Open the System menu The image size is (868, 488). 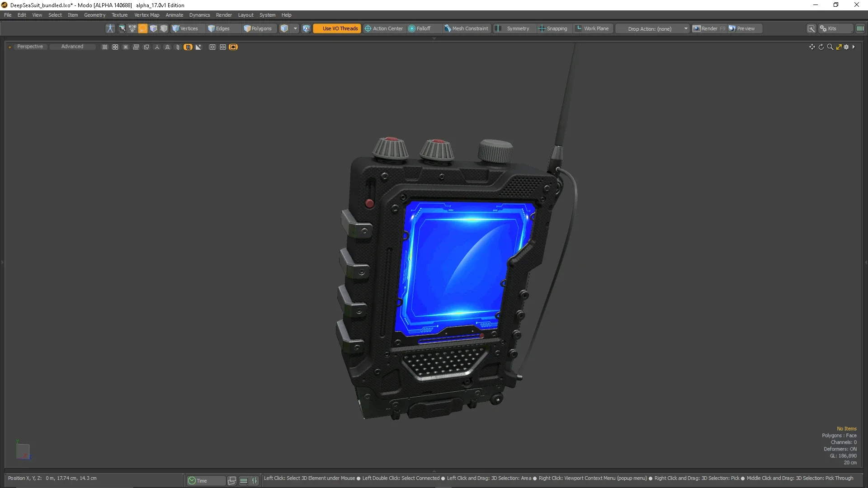pyautogui.click(x=267, y=15)
